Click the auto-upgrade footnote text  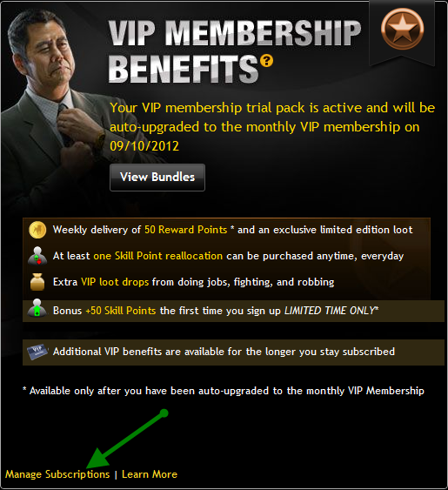coord(224,391)
